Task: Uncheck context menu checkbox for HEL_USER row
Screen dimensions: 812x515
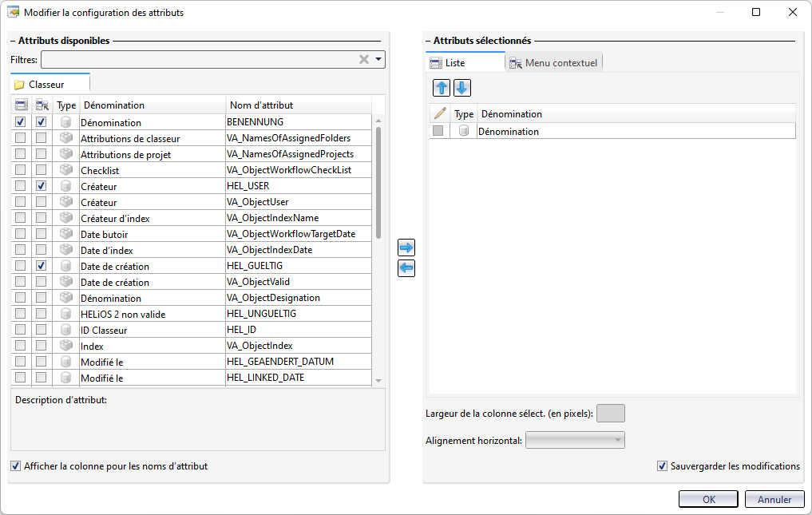Action: click(42, 186)
